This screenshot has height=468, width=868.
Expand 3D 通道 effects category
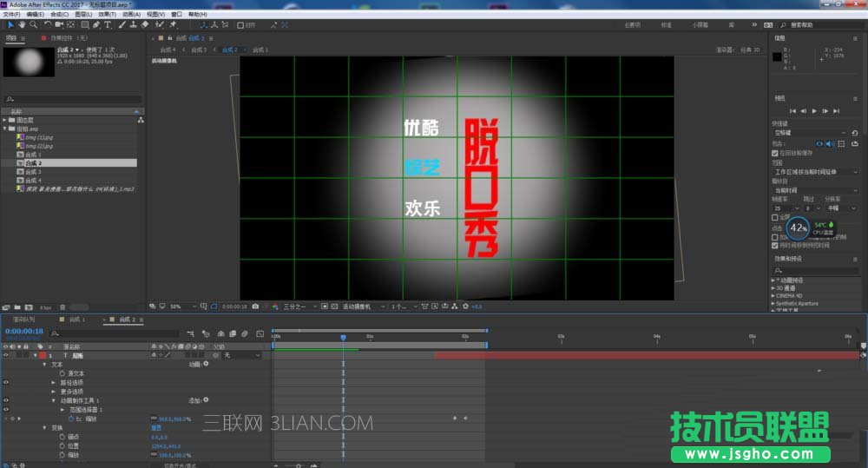[773, 288]
